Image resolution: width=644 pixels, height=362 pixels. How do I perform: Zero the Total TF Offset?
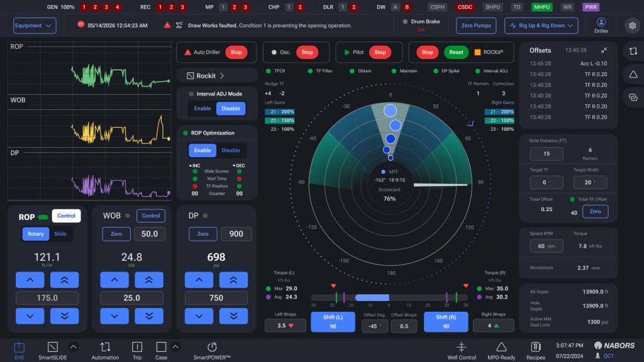click(x=595, y=211)
